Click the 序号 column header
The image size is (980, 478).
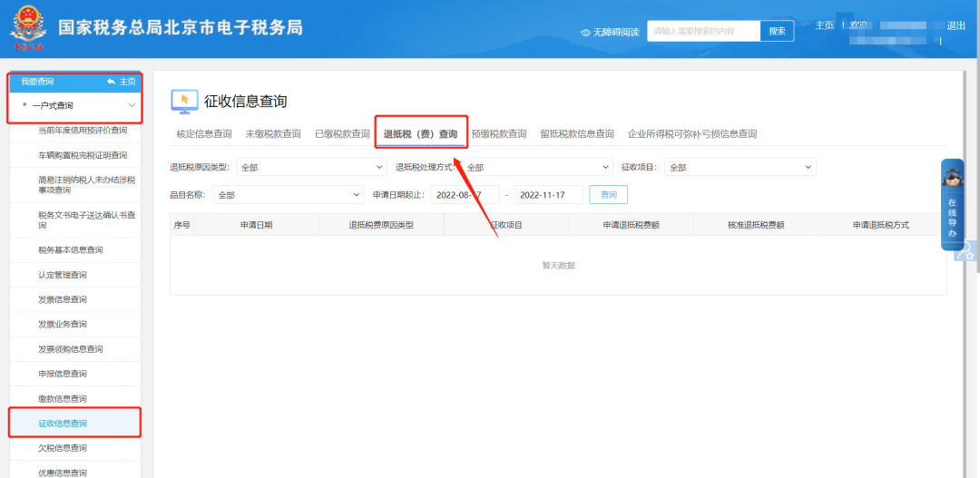point(181,225)
